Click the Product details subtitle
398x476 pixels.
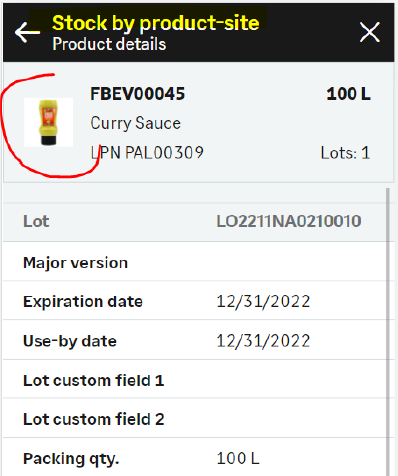pos(109,44)
